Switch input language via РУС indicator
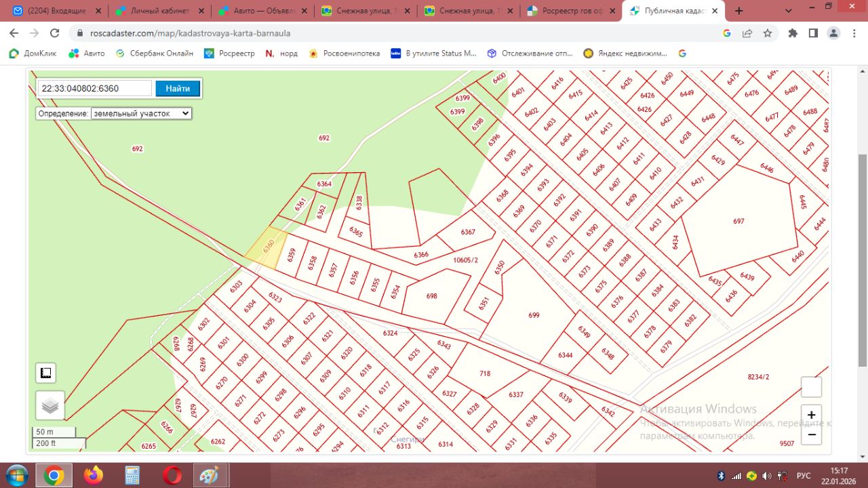 point(803,476)
